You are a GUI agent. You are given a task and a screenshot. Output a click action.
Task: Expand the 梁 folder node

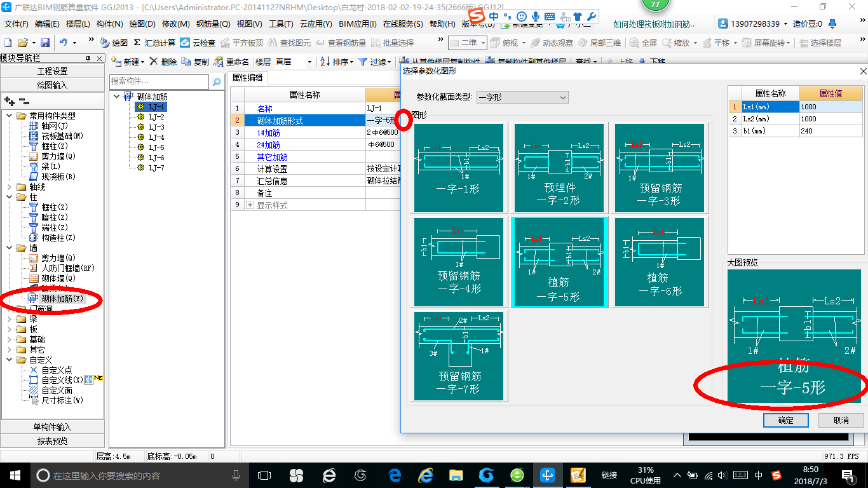pos(10,319)
